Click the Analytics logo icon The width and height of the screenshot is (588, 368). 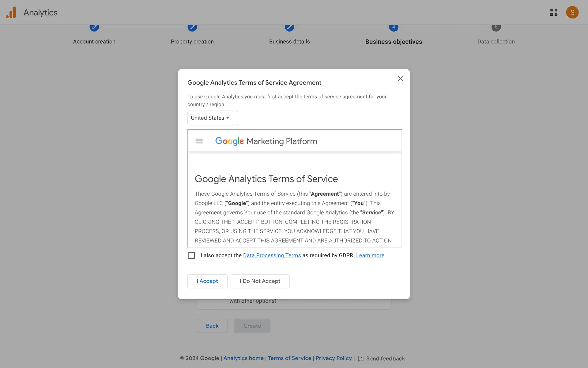(11, 13)
